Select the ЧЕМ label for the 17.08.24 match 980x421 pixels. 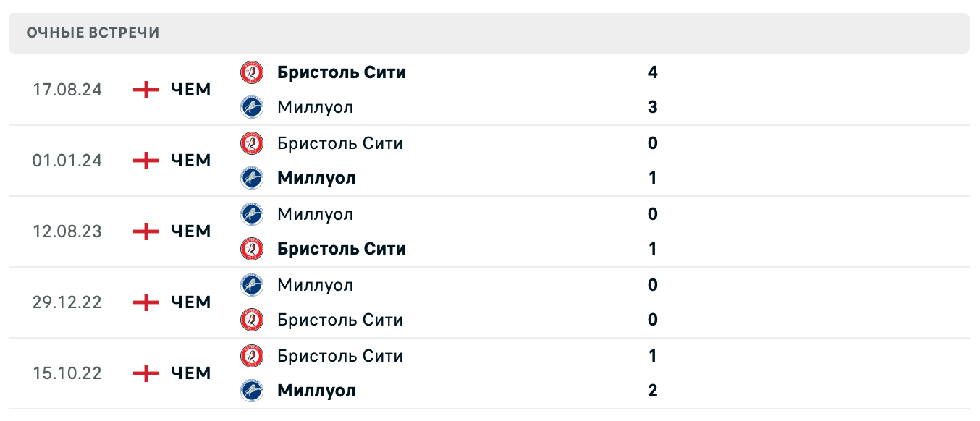[190, 90]
